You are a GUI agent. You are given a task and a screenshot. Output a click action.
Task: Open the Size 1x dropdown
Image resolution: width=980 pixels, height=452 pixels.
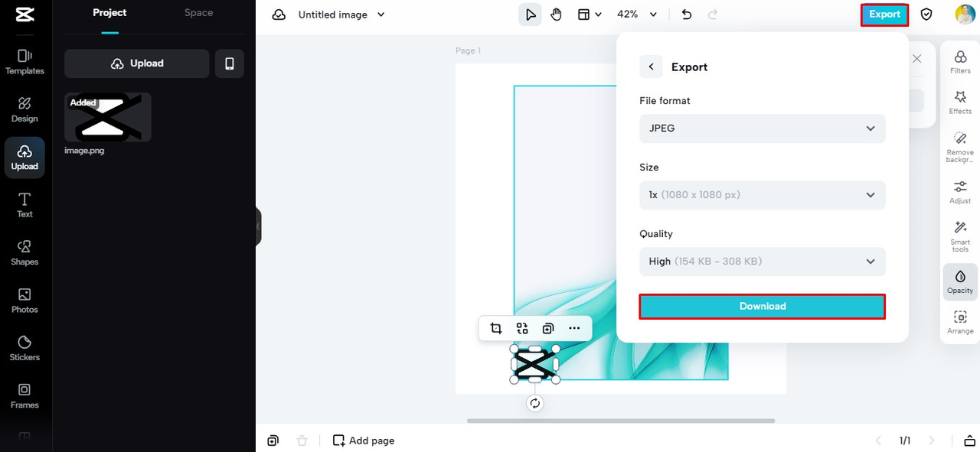click(763, 195)
